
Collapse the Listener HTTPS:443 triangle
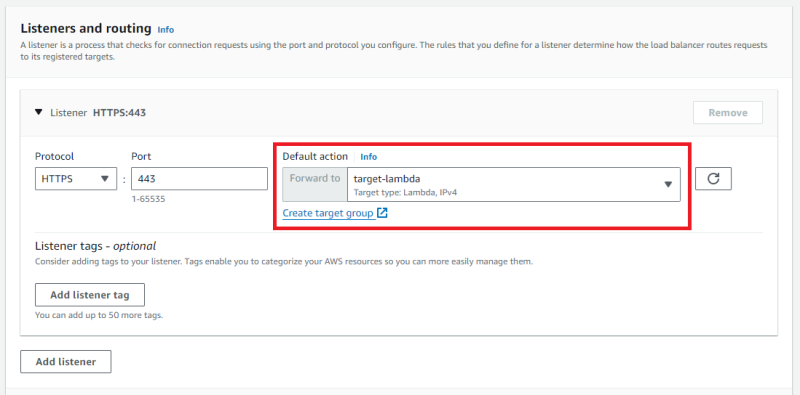coord(39,112)
